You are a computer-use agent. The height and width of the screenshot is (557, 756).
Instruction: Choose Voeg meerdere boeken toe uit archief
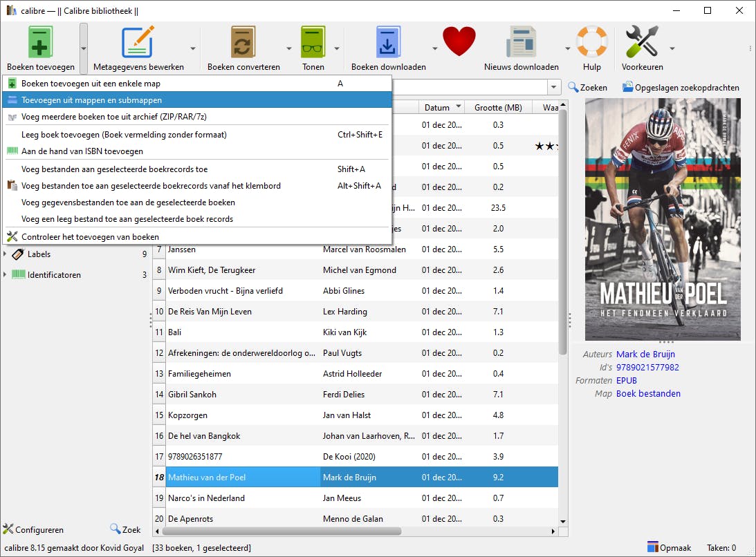pyautogui.click(x=197, y=117)
